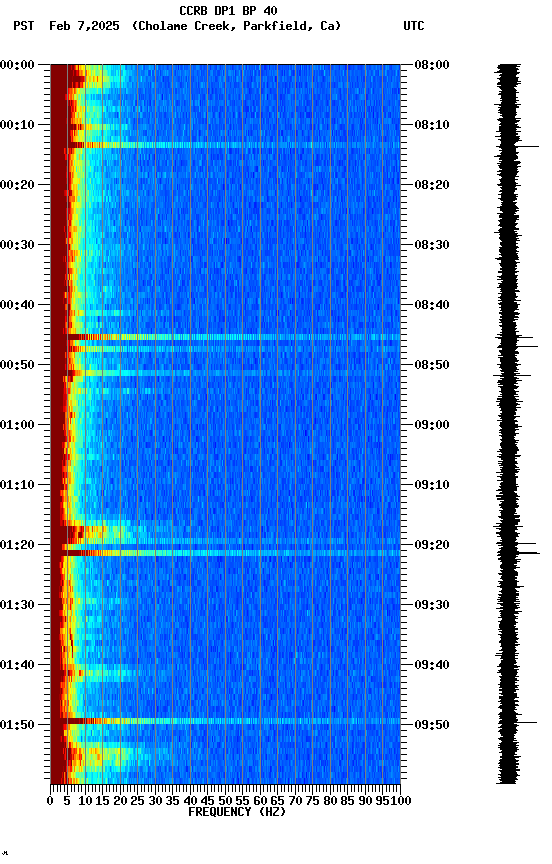This screenshot has height=864, width=552.
Task: Click the PST time label "00:10"
Action: [17, 125]
